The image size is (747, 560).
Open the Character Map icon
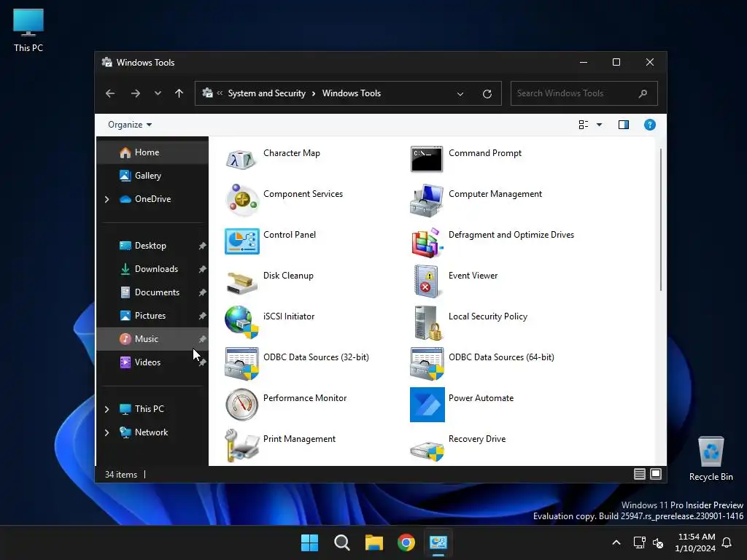pos(241,159)
